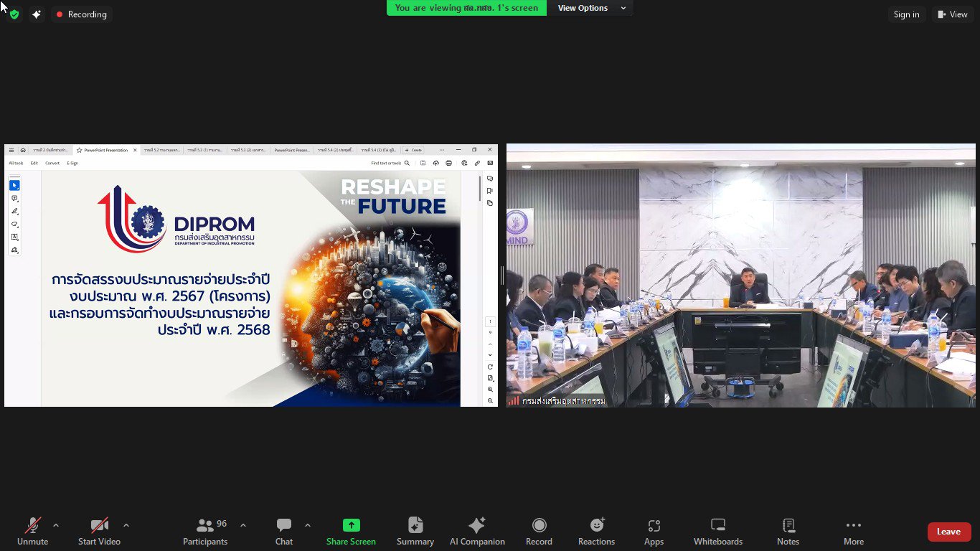
Task: Click the Sign in button
Action: click(906, 14)
